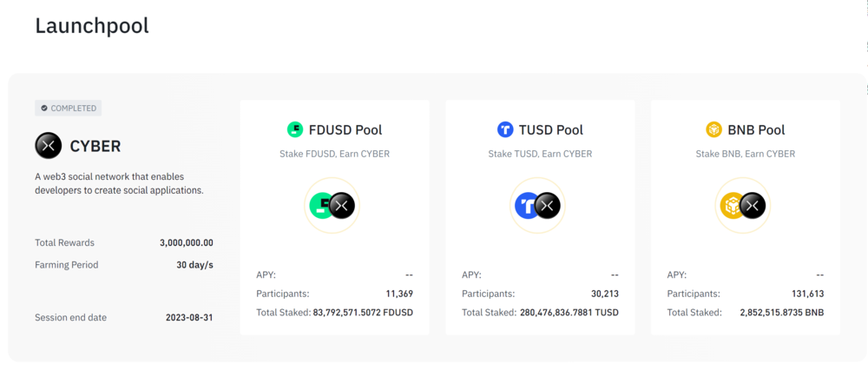Click the session end date 2023-08-31

point(189,318)
